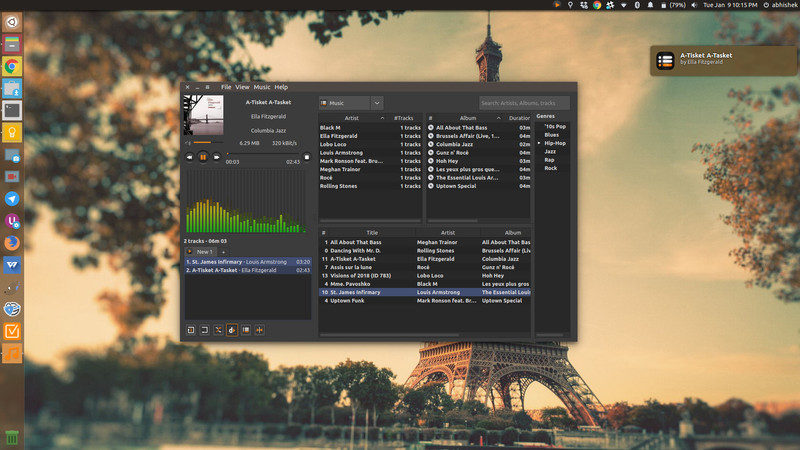800x450 pixels.
Task: Click the search artists, albums, tracks field
Action: [524, 103]
